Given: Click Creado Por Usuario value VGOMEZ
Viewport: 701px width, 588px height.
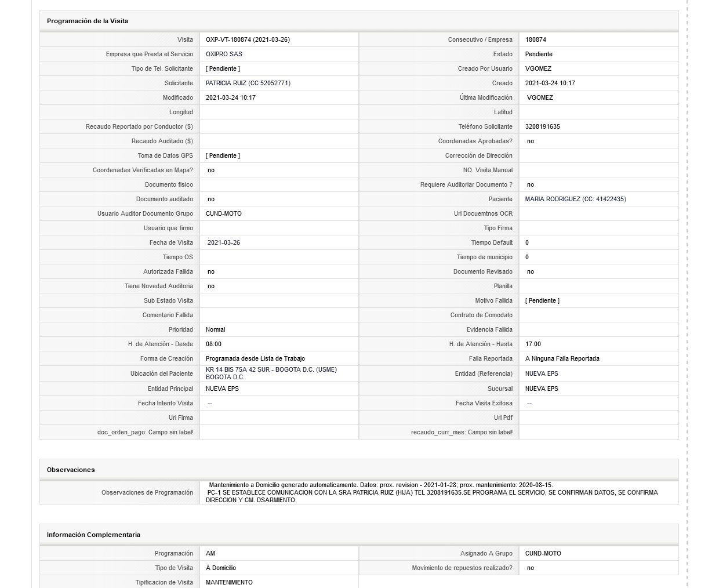Looking at the screenshot, I should (538, 68).
